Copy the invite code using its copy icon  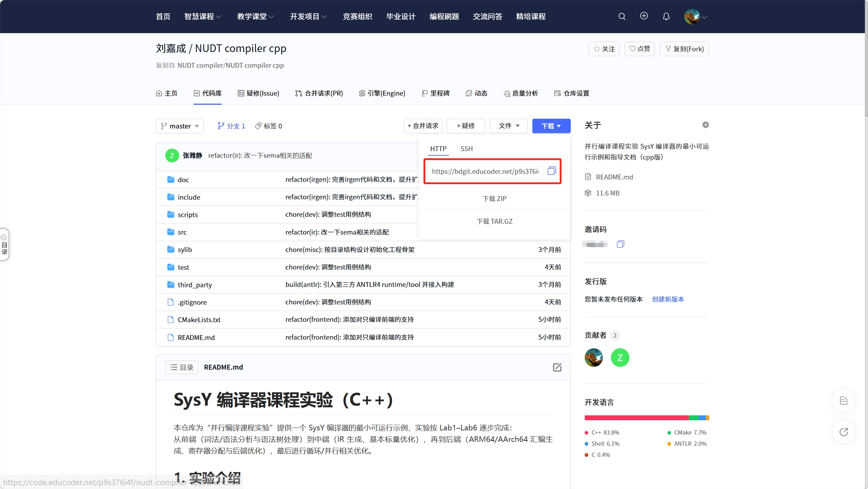coord(620,244)
